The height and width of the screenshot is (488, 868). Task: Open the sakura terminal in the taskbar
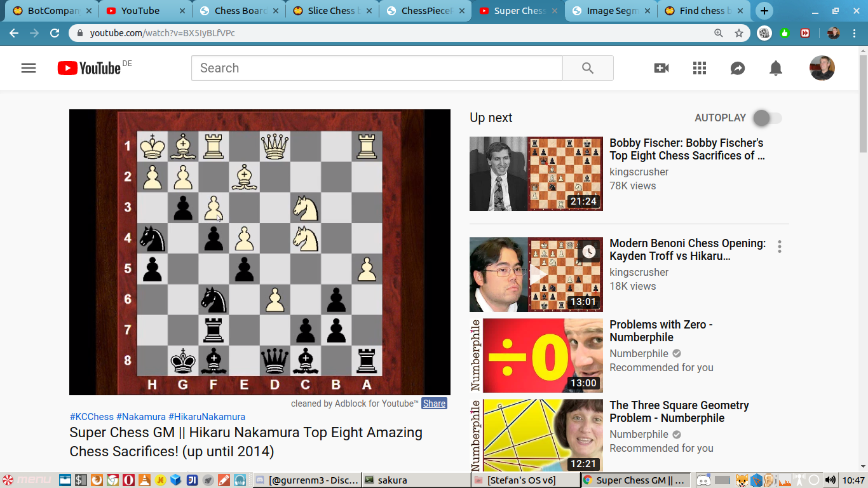(x=391, y=480)
